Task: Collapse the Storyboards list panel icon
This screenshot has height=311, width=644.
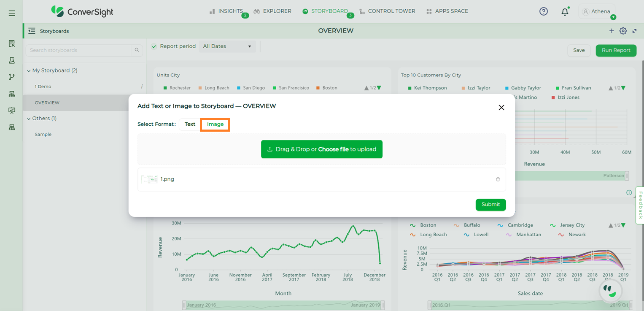Action: point(32,31)
